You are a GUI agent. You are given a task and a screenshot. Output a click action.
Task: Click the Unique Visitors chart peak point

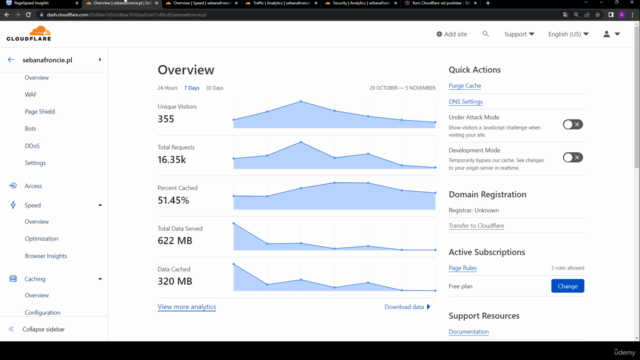pos(301,101)
